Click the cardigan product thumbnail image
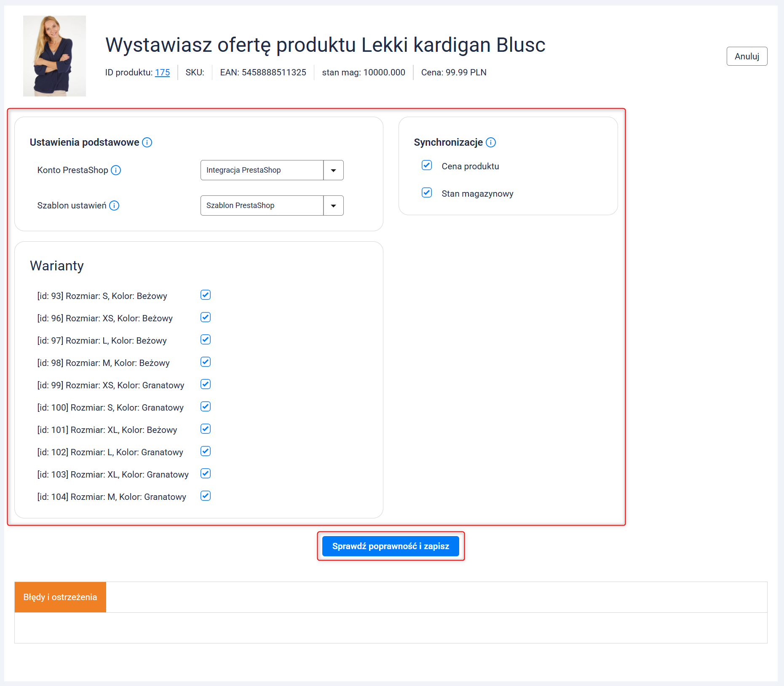Viewport: 784px width, 686px height. tap(54, 56)
